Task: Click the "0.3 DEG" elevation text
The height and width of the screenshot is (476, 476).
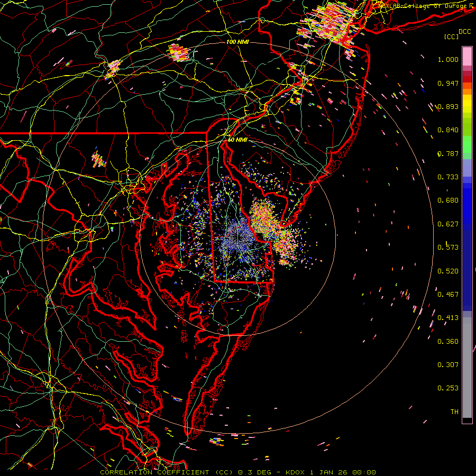Action: point(254,472)
